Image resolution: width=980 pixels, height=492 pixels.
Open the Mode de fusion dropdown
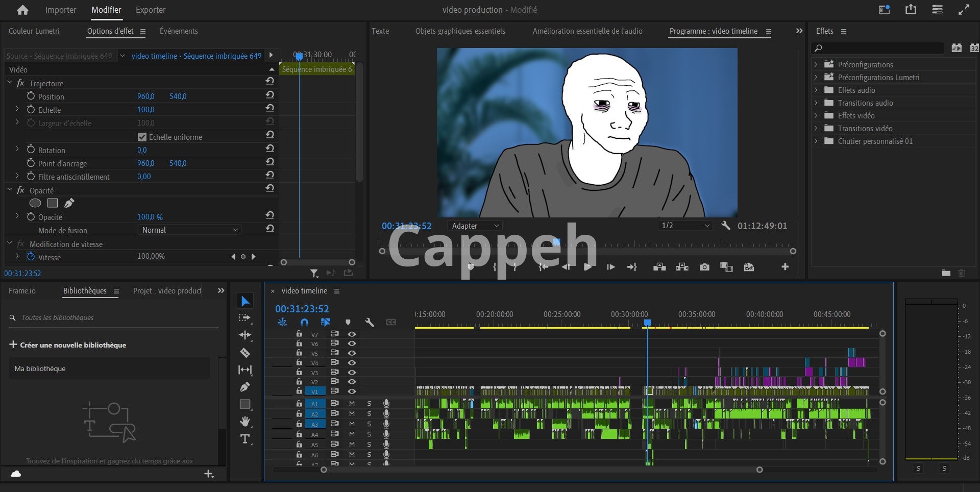point(189,230)
